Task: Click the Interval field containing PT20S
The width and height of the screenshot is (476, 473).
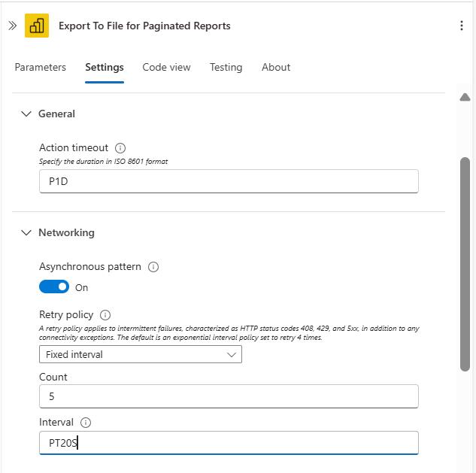Action: 229,443
